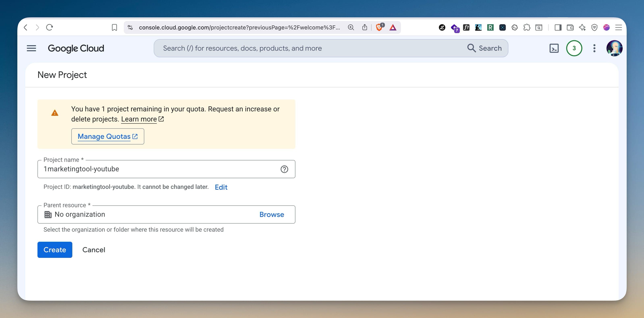Show project name help tooltip
Image resolution: width=644 pixels, height=318 pixels.
[284, 169]
